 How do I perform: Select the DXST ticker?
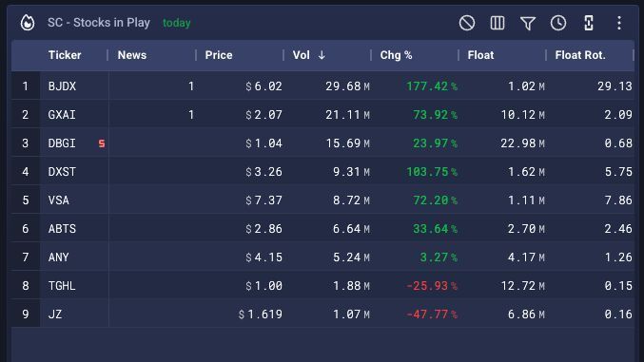(62, 172)
